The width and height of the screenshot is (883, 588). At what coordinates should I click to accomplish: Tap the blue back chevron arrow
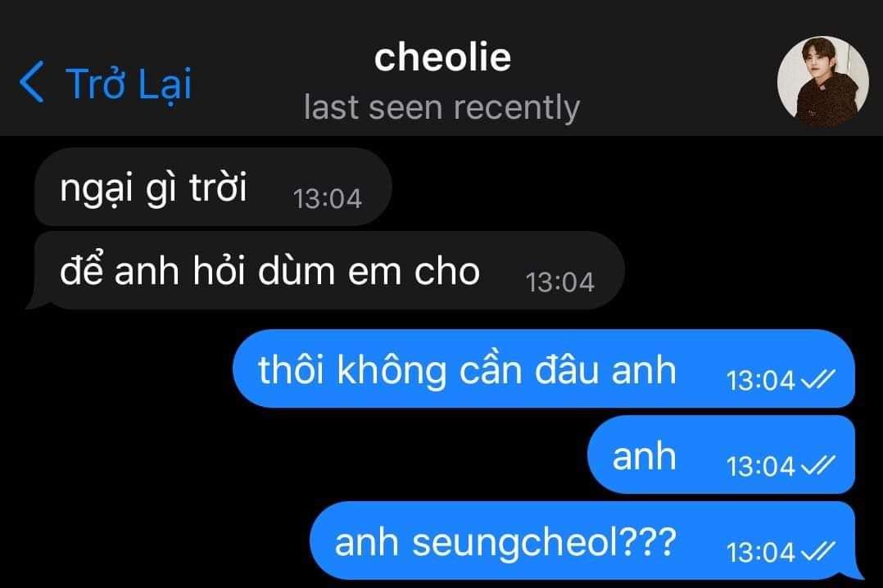click(x=31, y=82)
